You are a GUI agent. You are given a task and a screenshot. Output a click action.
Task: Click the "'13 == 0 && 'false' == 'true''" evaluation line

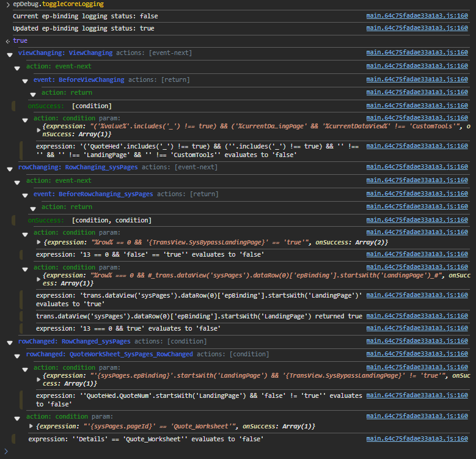(x=150, y=254)
